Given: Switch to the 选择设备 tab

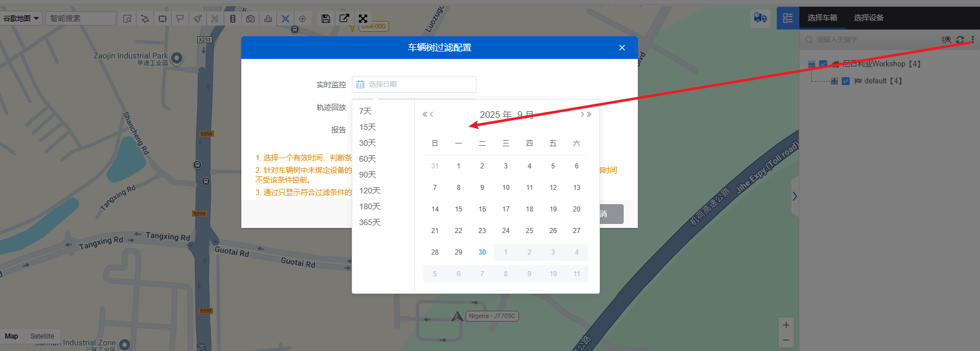Looking at the screenshot, I should click(868, 18).
